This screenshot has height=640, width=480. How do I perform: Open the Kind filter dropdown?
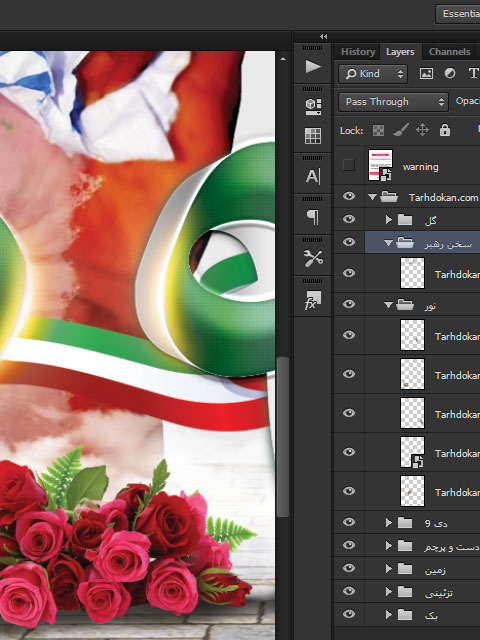[373, 74]
